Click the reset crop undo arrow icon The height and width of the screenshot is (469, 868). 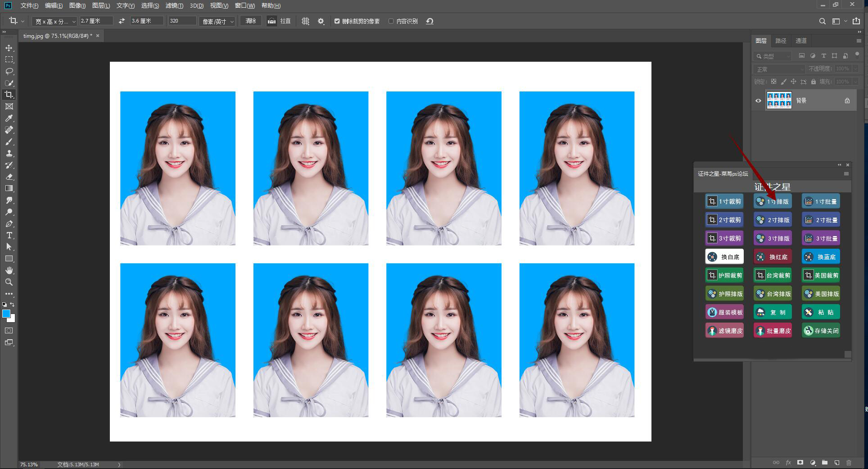coord(429,21)
